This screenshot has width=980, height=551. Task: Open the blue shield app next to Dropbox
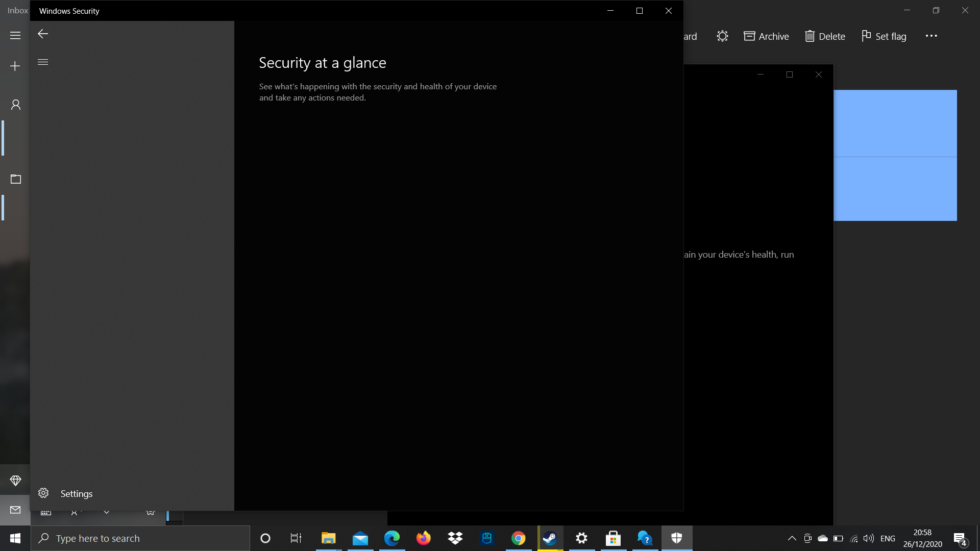coord(487,538)
